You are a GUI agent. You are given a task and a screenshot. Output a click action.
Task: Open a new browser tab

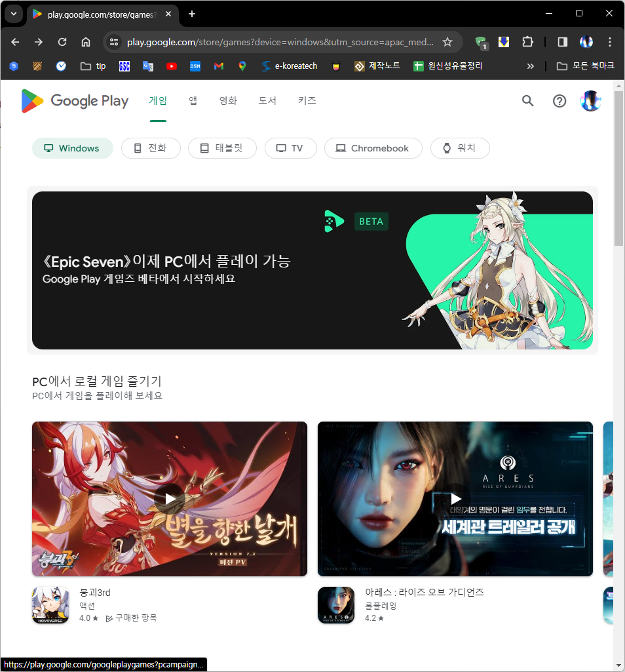click(x=192, y=14)
